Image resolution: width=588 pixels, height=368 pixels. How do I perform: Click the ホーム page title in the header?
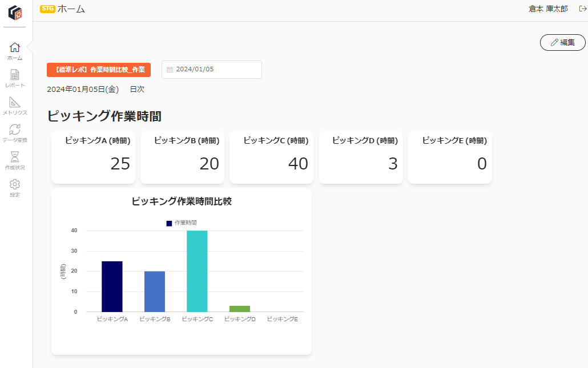pyautogui.click(x=71, y=9)
